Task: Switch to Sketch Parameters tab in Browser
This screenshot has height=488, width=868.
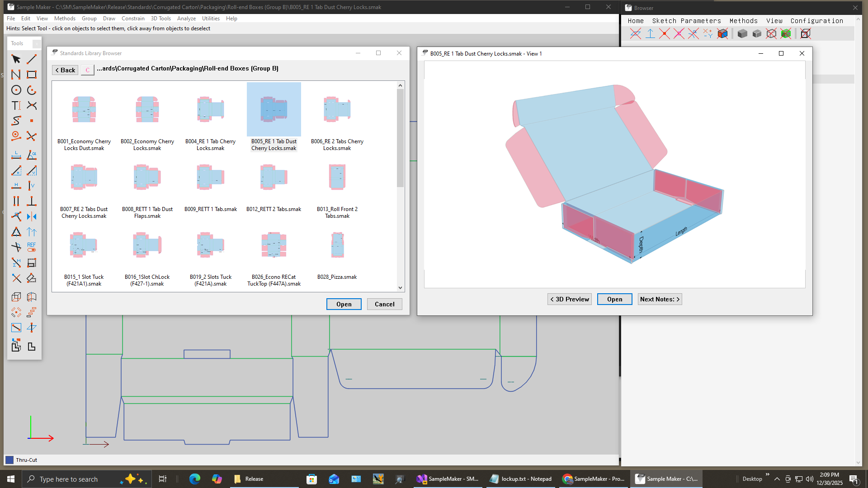Action: point(686,21)
